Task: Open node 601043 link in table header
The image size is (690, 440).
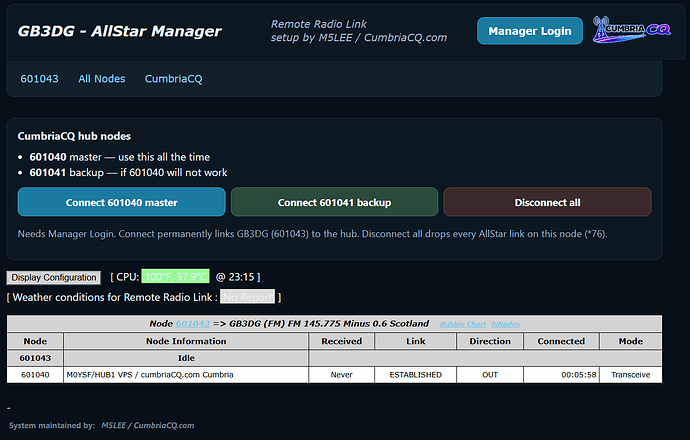Action: pyautogui.click(x=193, y=323)
